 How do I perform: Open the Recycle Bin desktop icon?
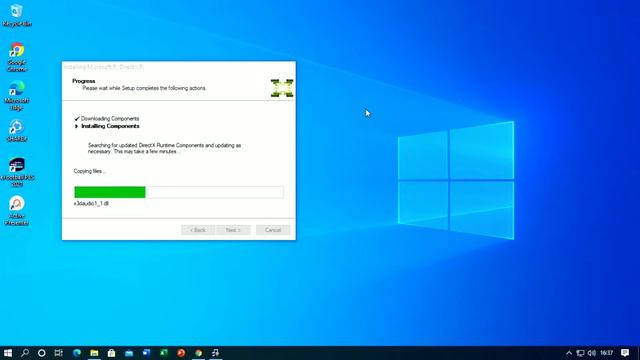(x=16, y=15)
